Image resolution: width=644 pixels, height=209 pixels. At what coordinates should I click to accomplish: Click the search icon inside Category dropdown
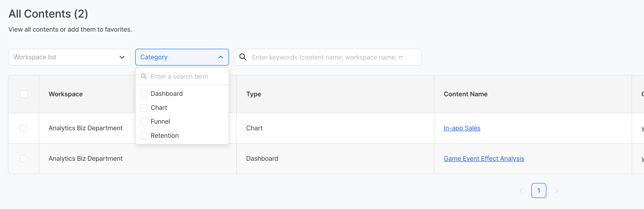(x=144, y=76)
